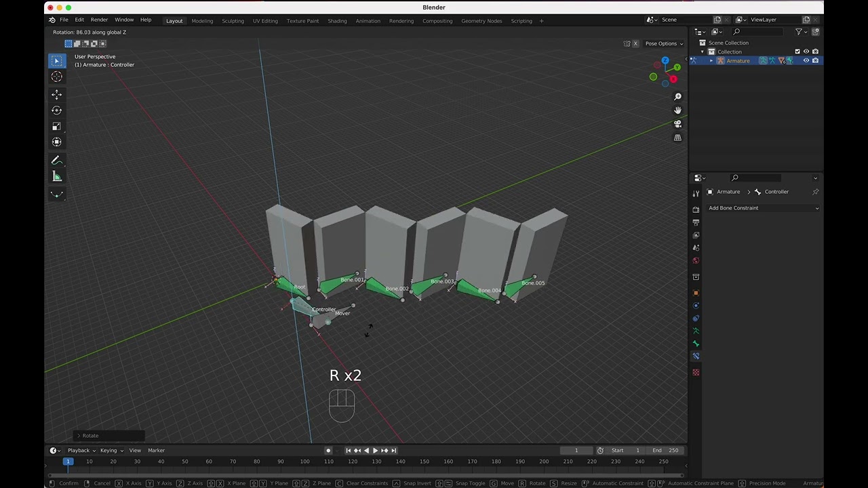Disable Armature in renders camera icon
868x488 pixels.
(x=815, y=60)
